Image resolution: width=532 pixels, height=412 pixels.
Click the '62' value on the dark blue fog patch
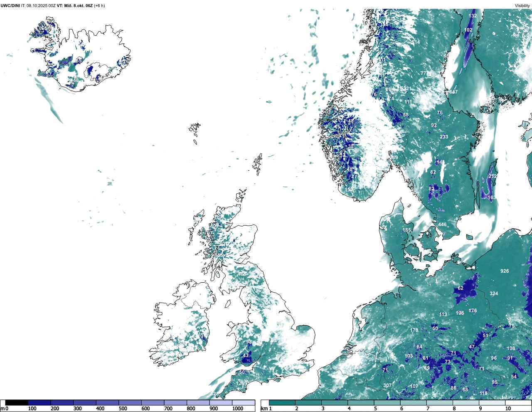tap(461, 288)
